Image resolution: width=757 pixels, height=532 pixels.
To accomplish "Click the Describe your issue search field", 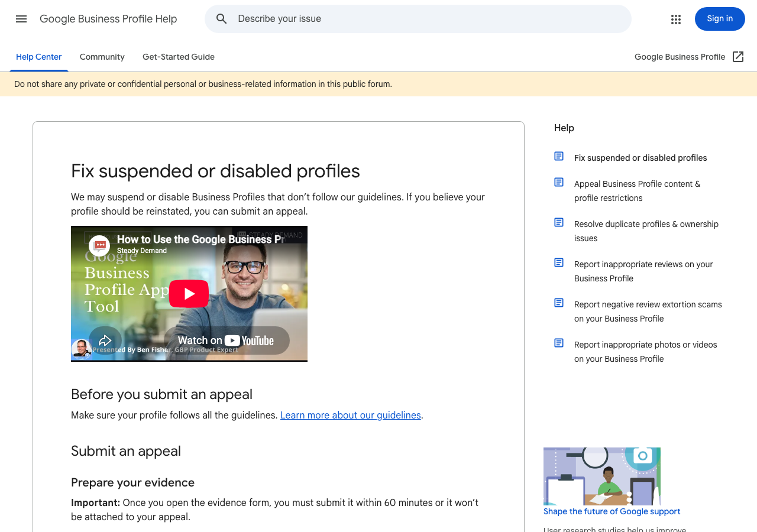I will click(418, 19).
